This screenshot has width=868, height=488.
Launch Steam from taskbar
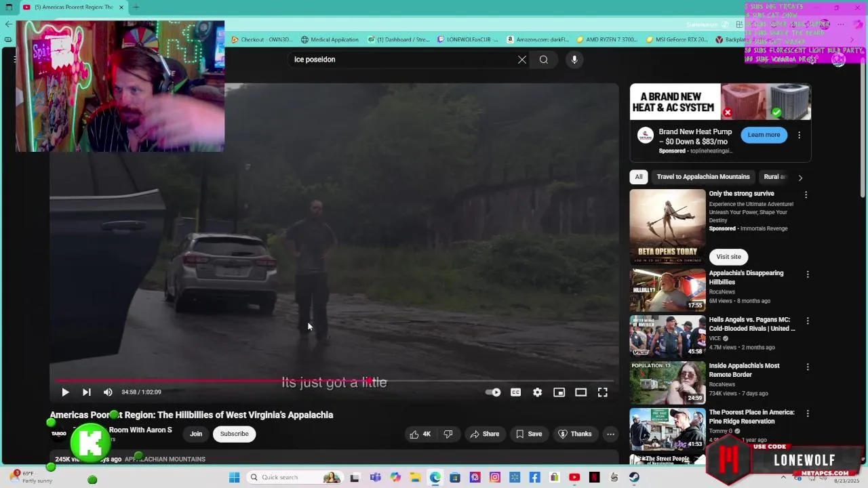point(634,477)
